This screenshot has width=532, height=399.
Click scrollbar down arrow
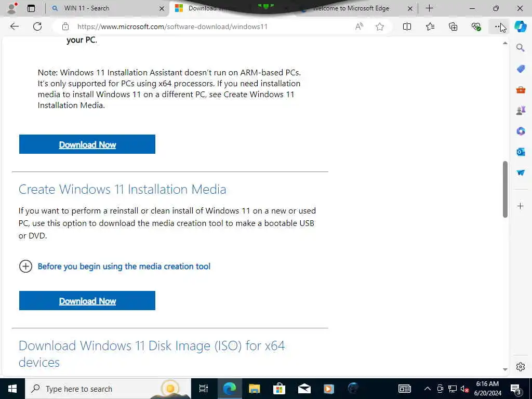505,369
